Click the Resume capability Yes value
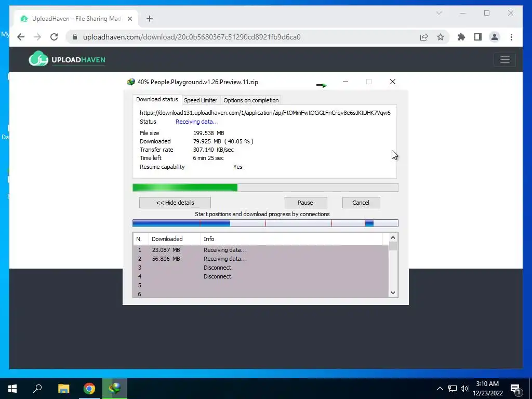The image size is (532, 399). (238, 167)
